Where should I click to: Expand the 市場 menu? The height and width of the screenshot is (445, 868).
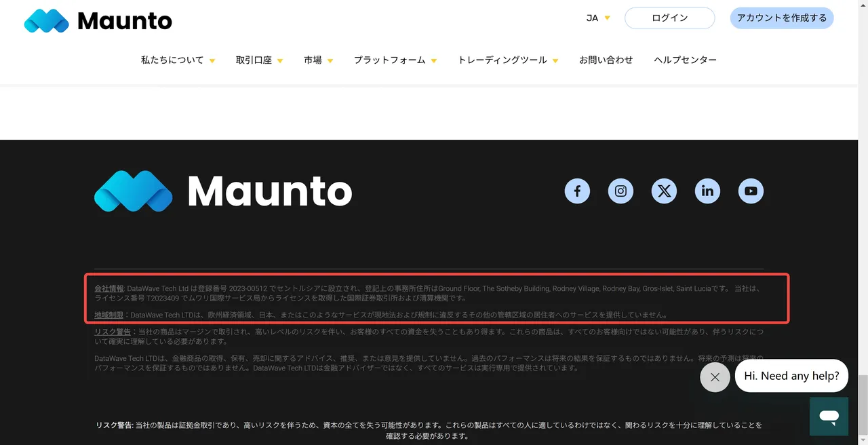point(318,60)
